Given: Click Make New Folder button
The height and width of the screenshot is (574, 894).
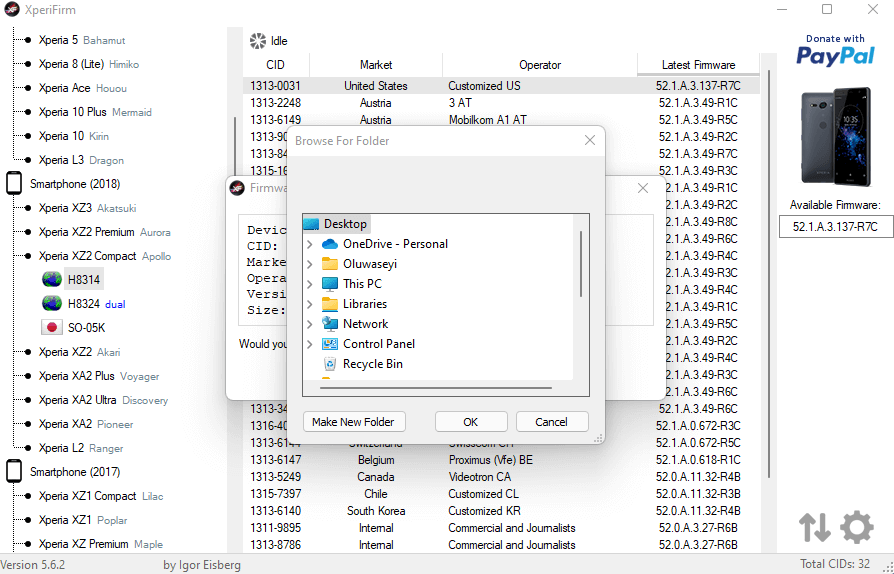Looking at the screenshot, I should (354, 422).
